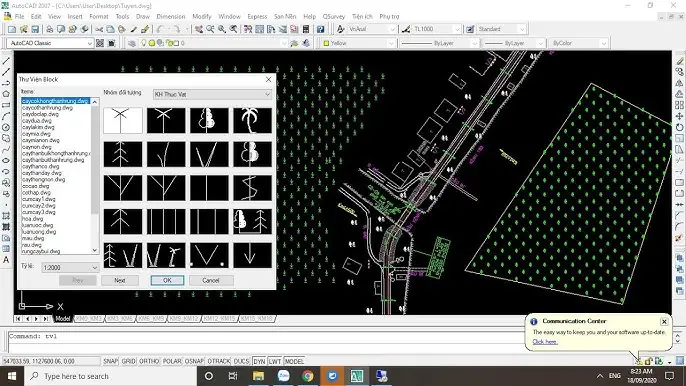Image resolution: width=686 pixels, height=386 pixels.
Task: Open the Standard table style dropdown
Action: tap(501, 29)
